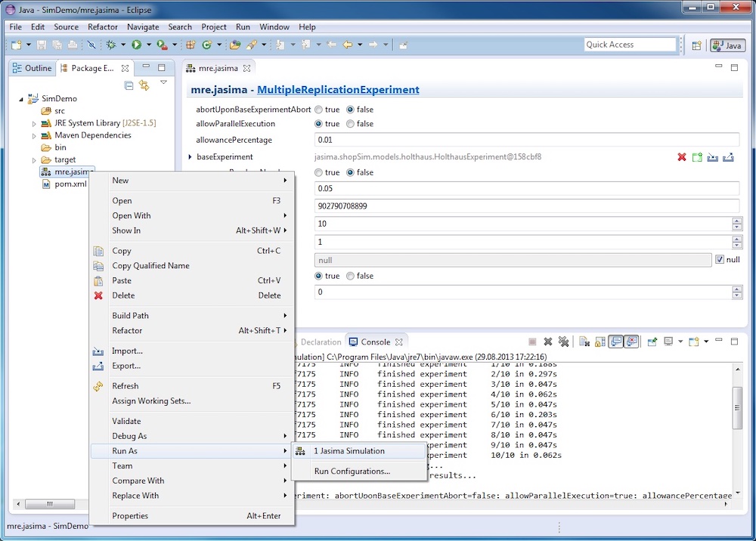Click the Print toolbar icon
Viewport: 756px width, 541px height.
pos(73,45)
